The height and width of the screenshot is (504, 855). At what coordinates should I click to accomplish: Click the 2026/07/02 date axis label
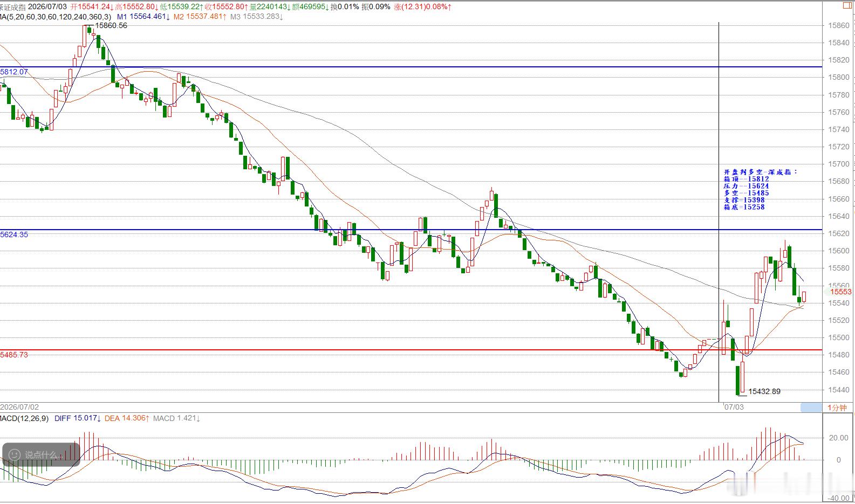[19, 408]
